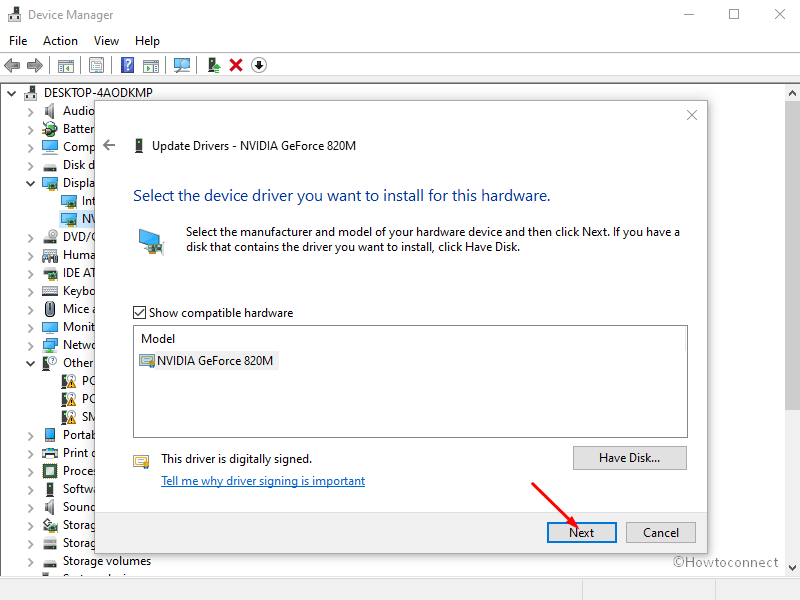
Task: Click the Have Disk... button
Action: [x=630, y=458]
